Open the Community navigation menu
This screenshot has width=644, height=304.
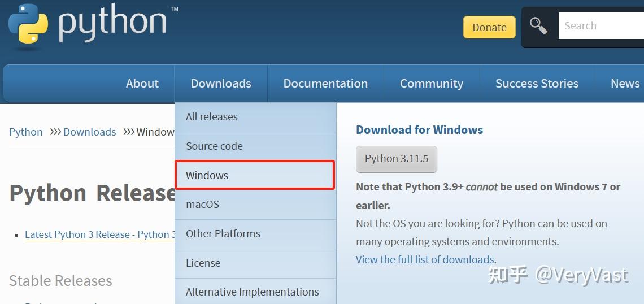431,84
